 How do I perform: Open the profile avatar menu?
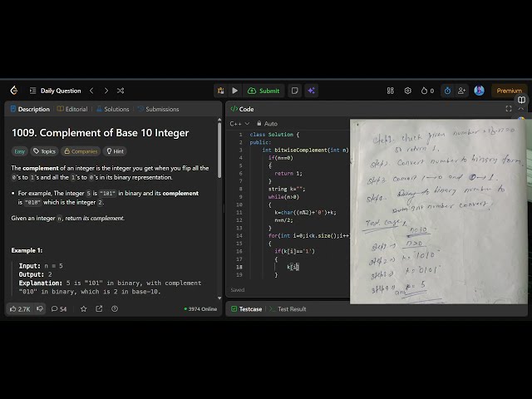click(x=479, y=91)
